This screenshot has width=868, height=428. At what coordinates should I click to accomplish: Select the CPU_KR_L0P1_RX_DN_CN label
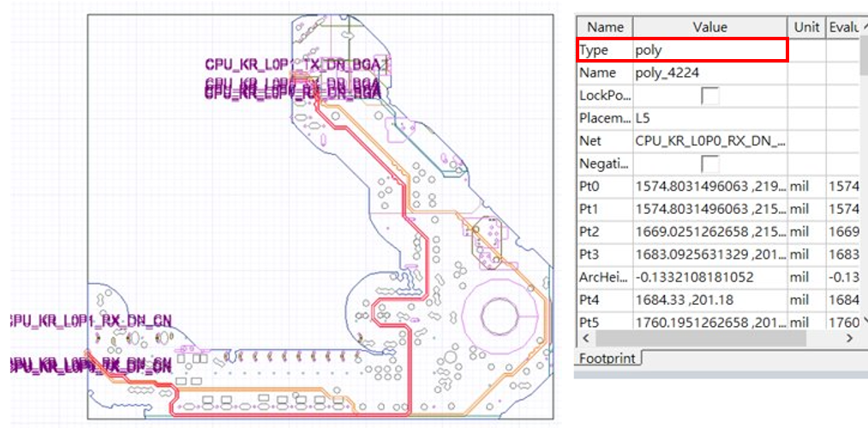click(91, 320)
